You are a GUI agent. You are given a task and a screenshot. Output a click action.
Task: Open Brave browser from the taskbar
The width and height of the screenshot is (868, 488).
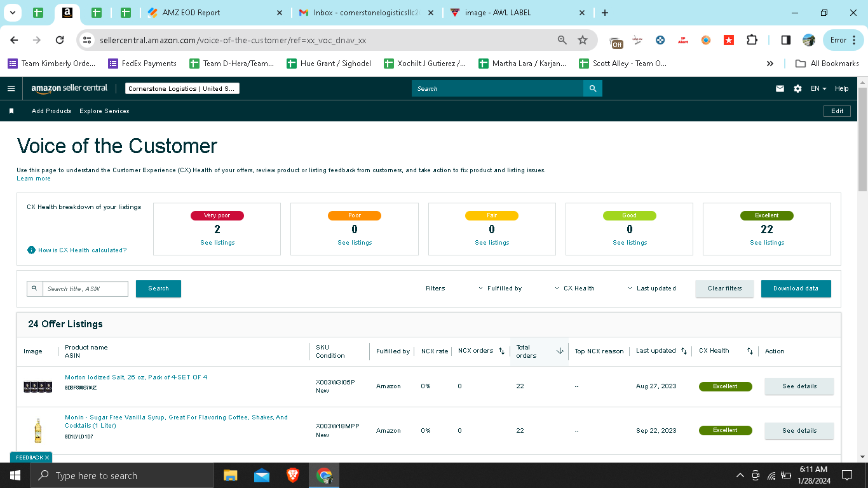(x=293, y=475)
